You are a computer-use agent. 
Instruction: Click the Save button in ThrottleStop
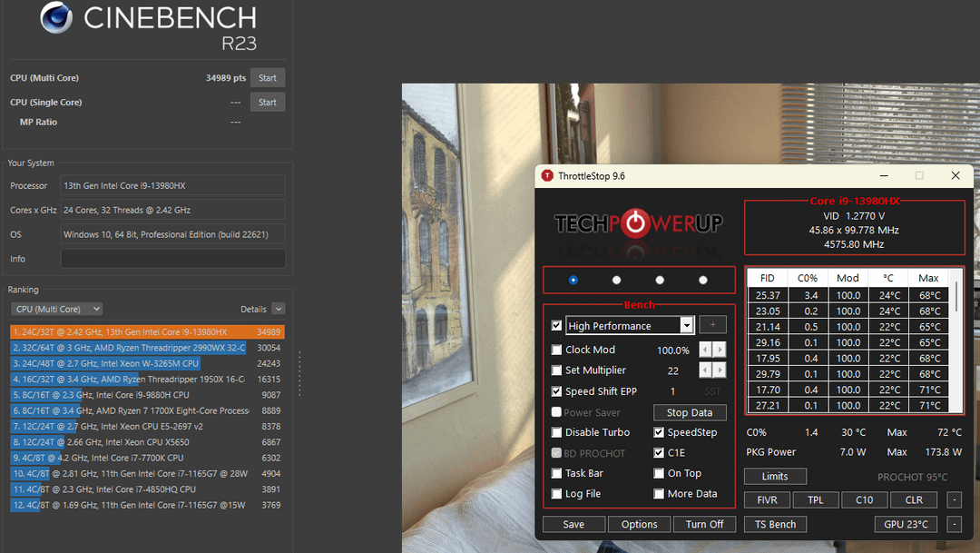pos(573,524)
